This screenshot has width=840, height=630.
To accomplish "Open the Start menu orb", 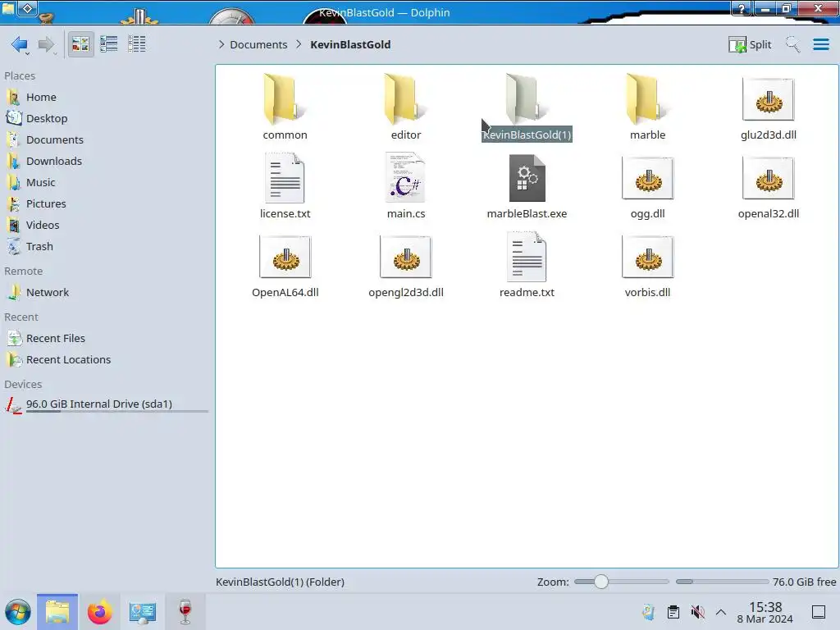I will [x=18, y=612].
